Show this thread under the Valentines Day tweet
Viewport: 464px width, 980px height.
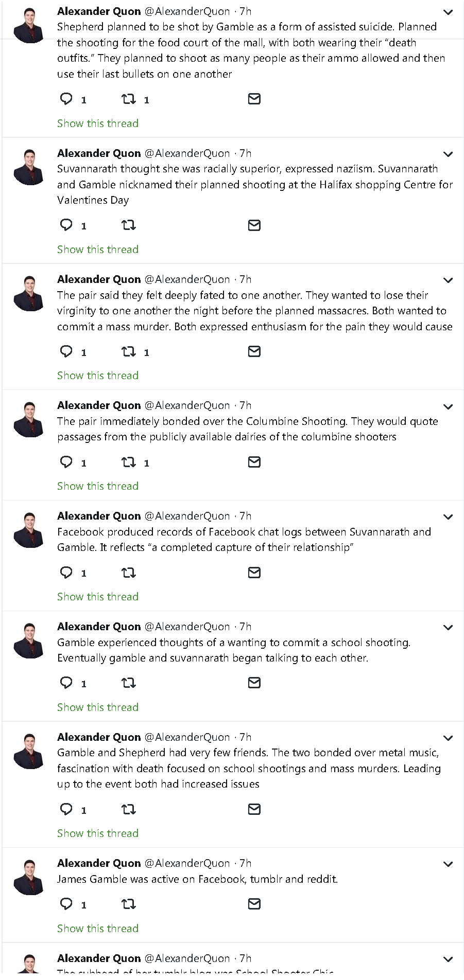pyautogui.click(x=98, y=250)
